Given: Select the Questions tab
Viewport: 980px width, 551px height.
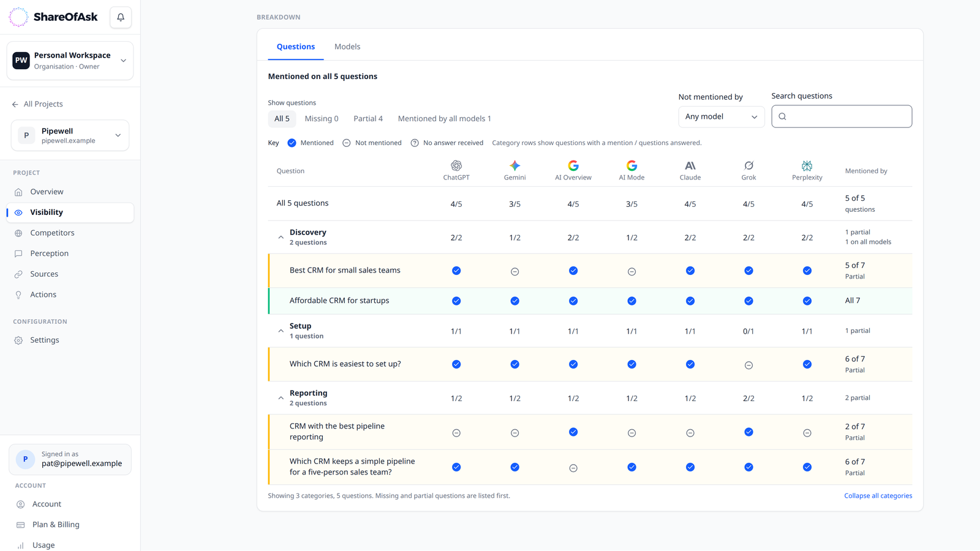Looking at the screenshot, I should click(x=296, y=47).
